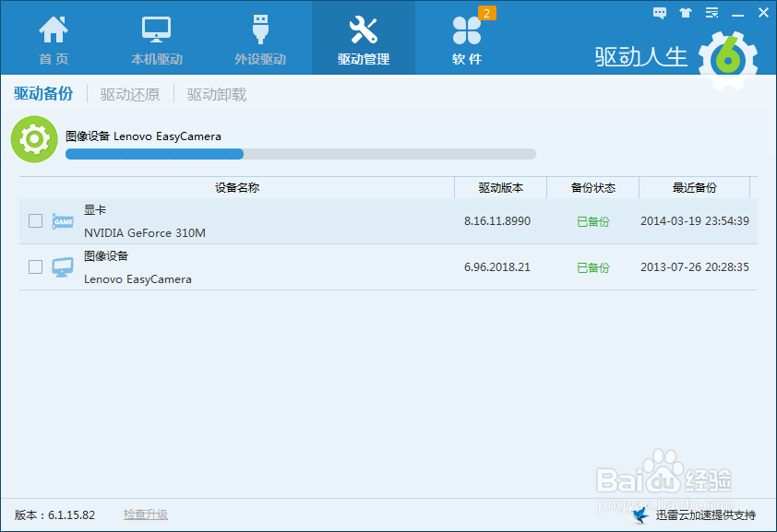The image size is (777, 532).
Task: Click the 最近备份 column header
Action: click(694, 187)
